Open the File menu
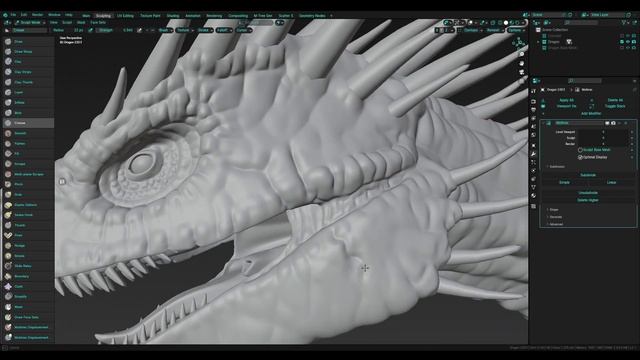 tap(13, 15)
